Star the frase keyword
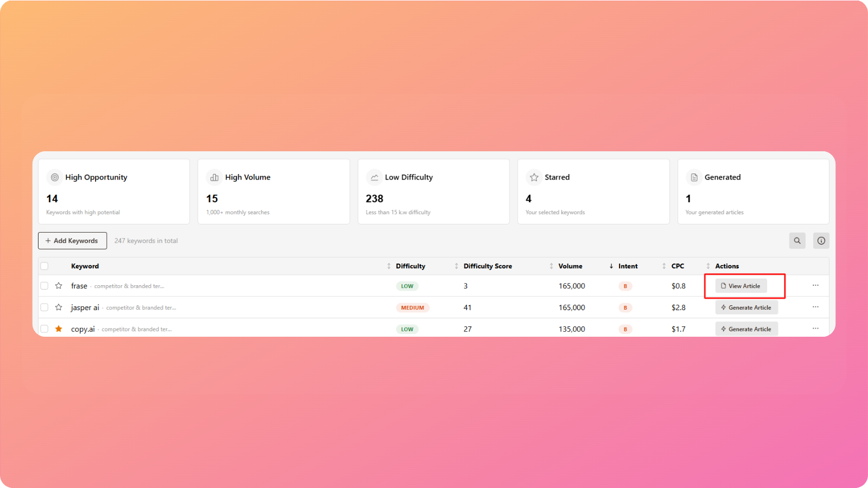Image resolution: width=868 pixels, height=488 pixels. point(59,286)
